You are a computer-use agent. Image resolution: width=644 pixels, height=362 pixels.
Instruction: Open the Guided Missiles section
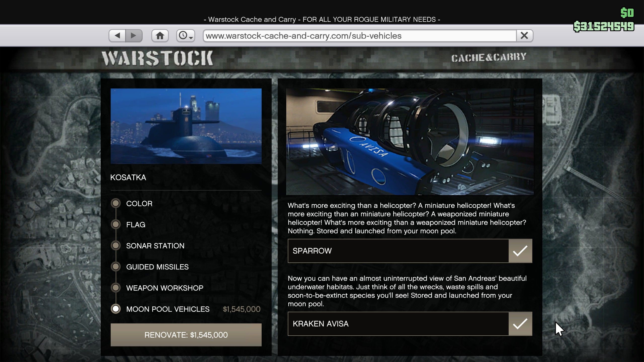tap(157, 267)
